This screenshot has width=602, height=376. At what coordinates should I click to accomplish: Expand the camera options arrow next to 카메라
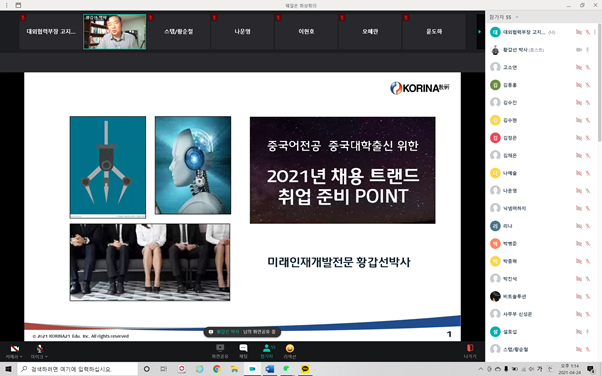tap(21, 357)
